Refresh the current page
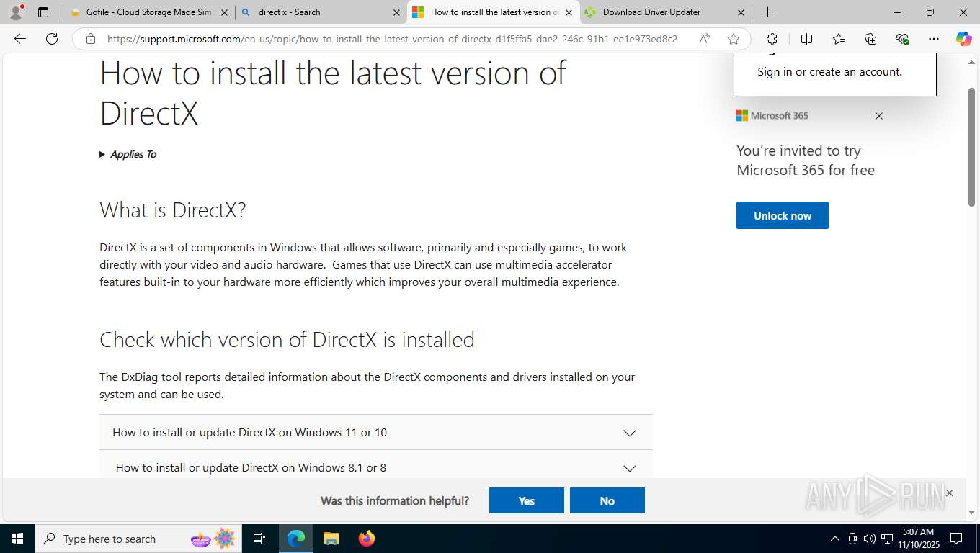The image size is (980, 553). pyautogui.click(x=52, y=39)
